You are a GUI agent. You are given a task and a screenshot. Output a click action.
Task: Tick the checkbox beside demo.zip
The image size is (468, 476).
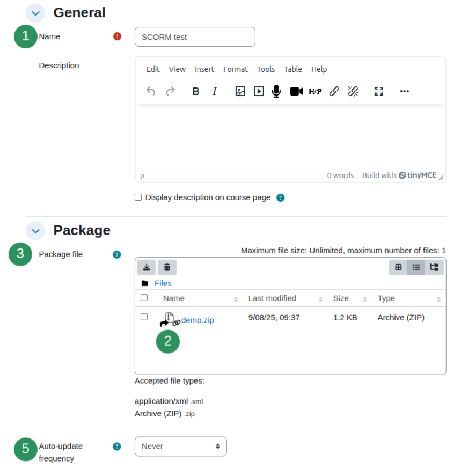144,317
